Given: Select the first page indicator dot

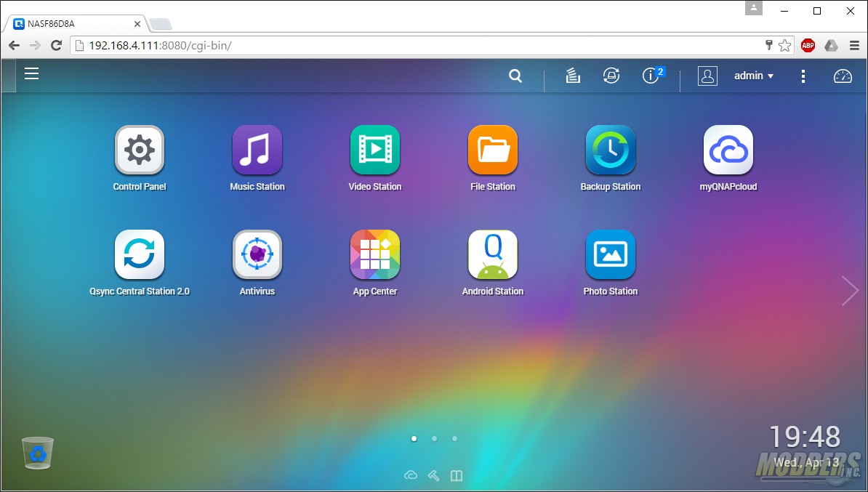Looking at the screenshot, I should pos(414,439).
